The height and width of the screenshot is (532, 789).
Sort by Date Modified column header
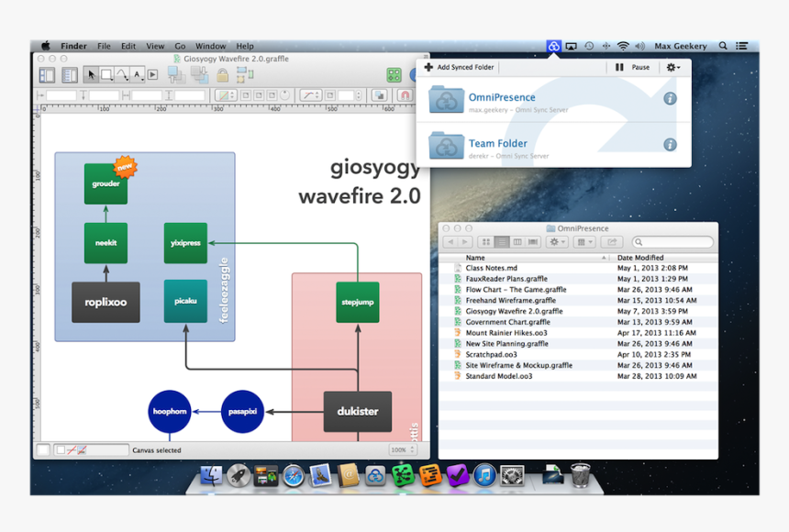[664, 257]
